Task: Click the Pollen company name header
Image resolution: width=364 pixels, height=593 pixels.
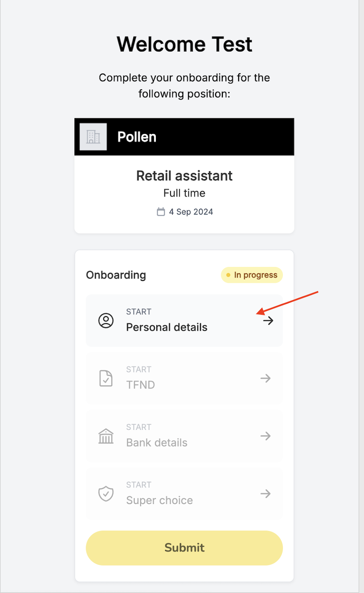Action: pyautogui.click(x=137, y=137)
